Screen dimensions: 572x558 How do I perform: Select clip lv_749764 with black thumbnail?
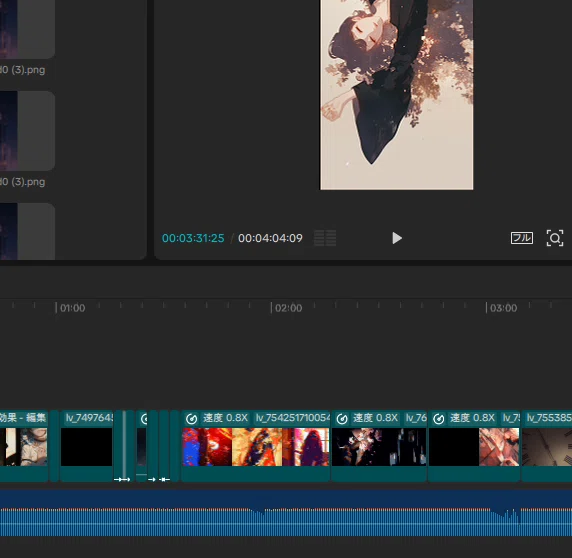click(86, 446)
